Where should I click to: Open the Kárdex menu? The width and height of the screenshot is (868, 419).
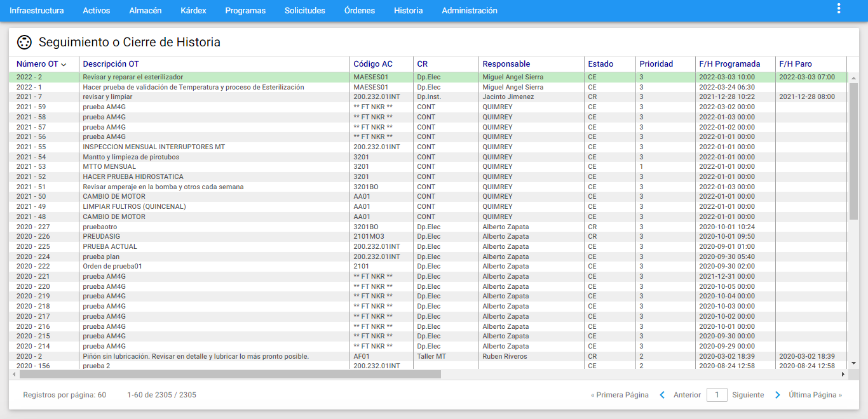click(x=193, y=11)
